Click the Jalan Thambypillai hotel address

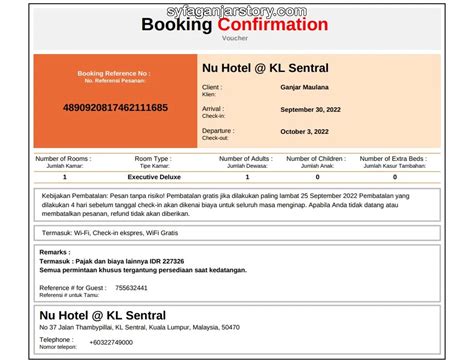click(139, 328)
